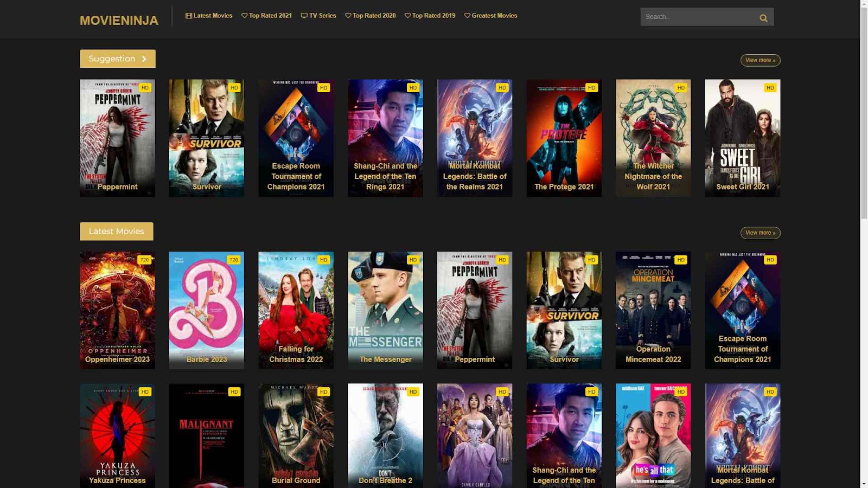Click the HD badge on Yakuza Princess poster
868x488 pixels.
click(145, 391)
